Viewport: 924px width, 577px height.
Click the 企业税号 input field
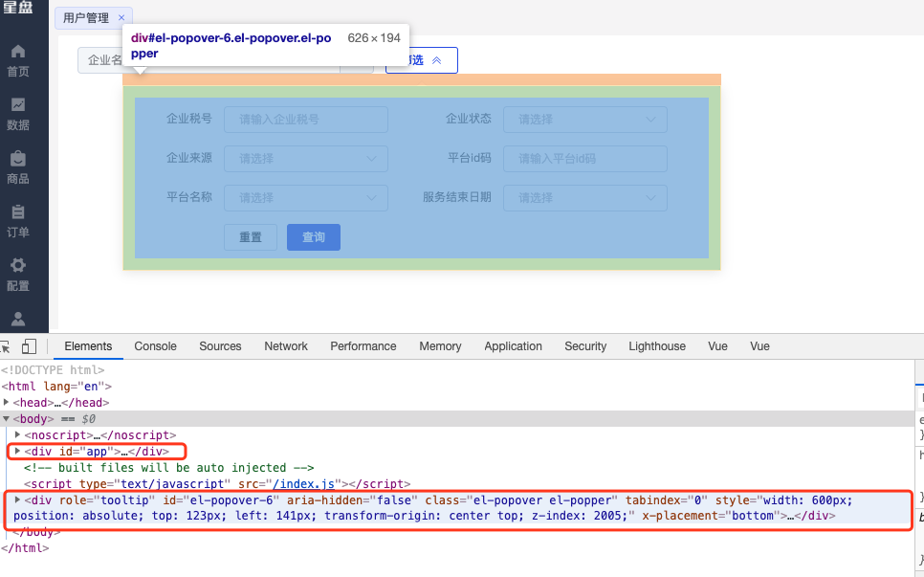305,119
